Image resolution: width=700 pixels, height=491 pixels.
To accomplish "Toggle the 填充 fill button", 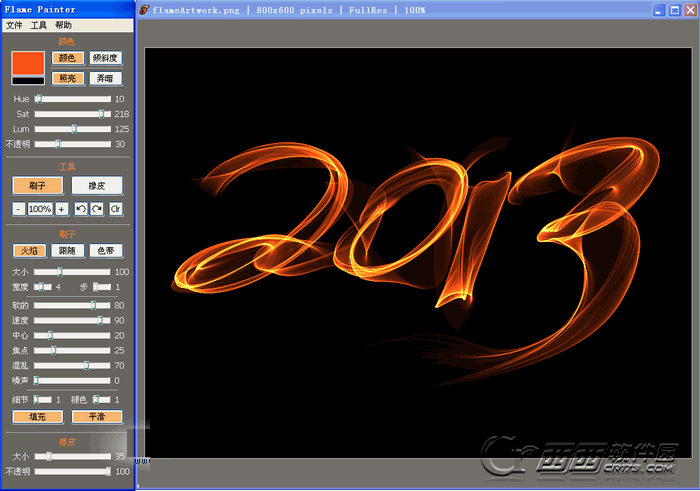I will point(38,417).
